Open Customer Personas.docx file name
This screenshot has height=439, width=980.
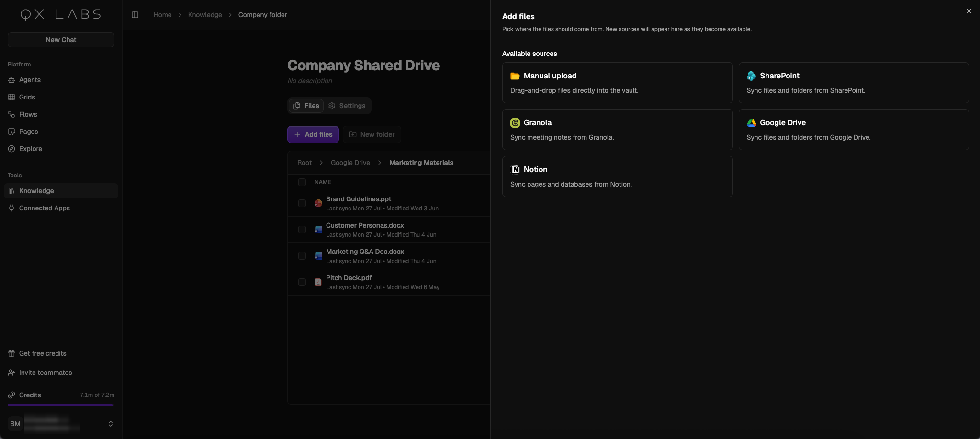pos(365,225)
